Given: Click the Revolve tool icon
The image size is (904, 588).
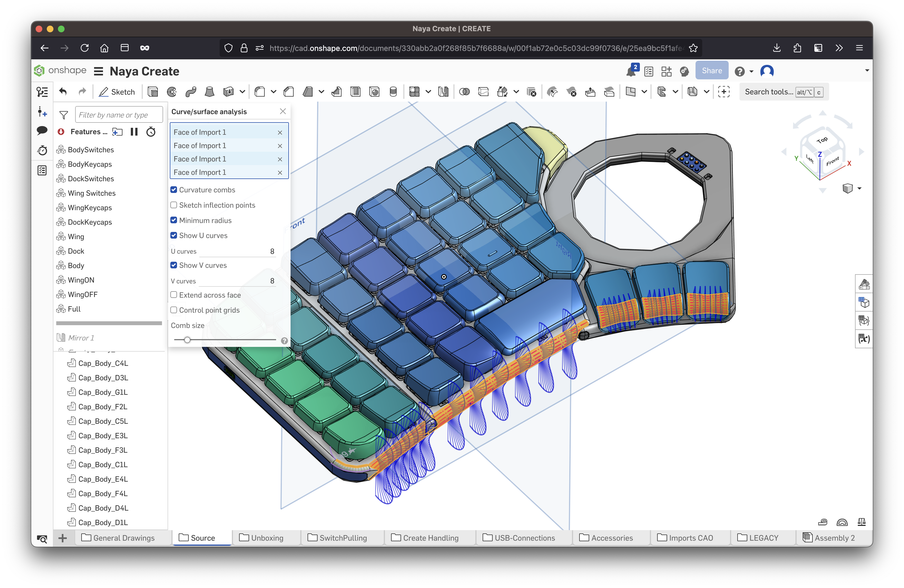Looking at the screenshot, I should pos(172,92).
